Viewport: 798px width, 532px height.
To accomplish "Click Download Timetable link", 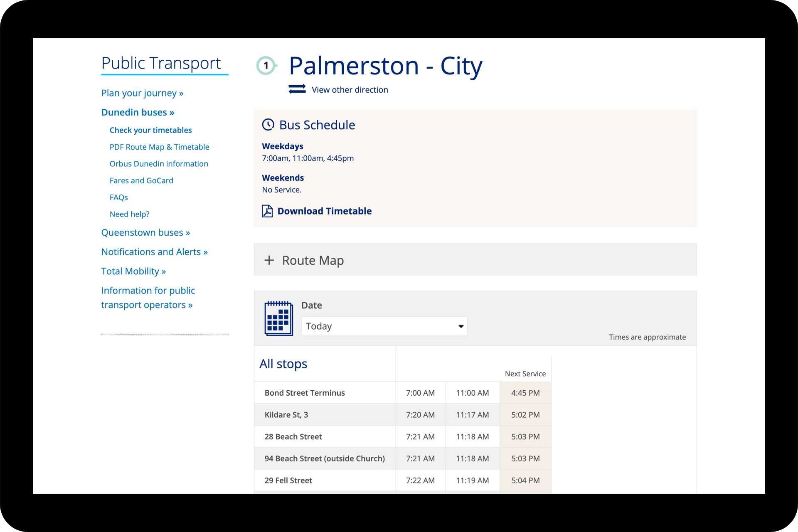I will 324,211.
